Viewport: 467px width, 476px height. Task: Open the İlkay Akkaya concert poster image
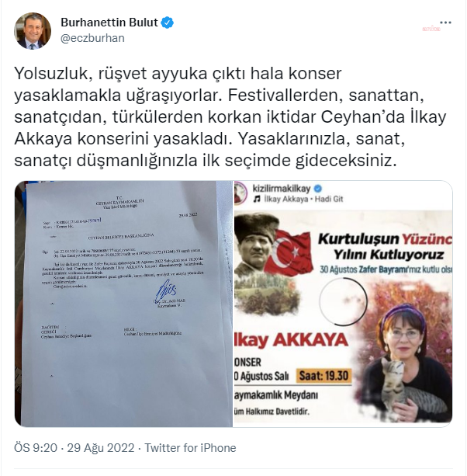coord(343,304)
